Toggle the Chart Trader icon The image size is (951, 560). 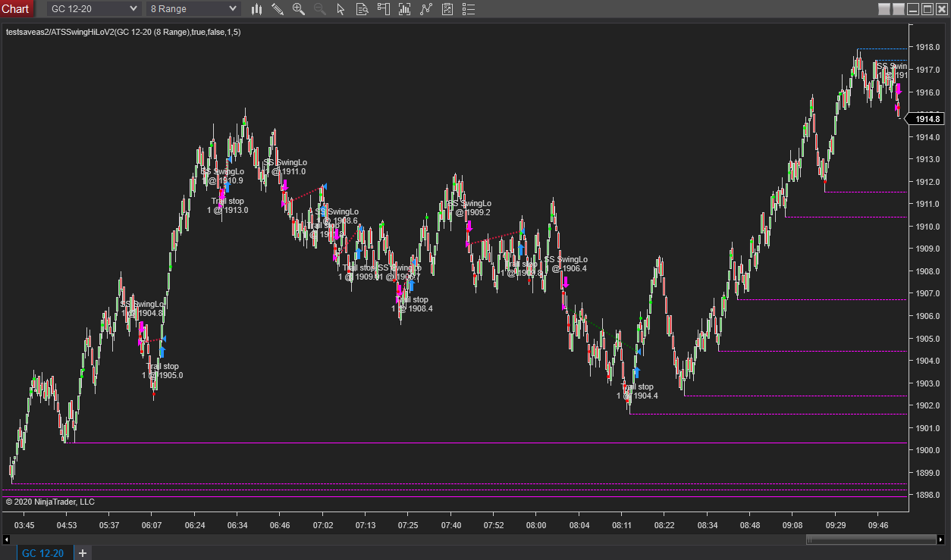pyautogui.click(x=383, y=9)
